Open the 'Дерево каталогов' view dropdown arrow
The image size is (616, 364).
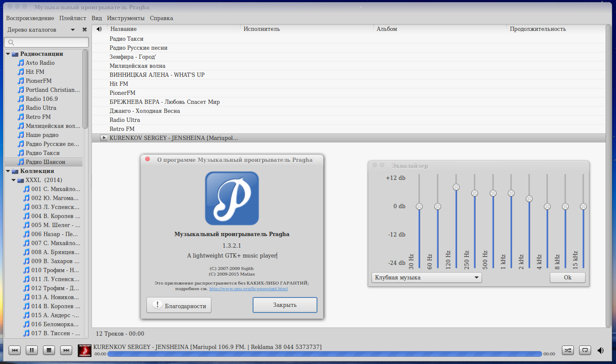click(x=73, y=30)
